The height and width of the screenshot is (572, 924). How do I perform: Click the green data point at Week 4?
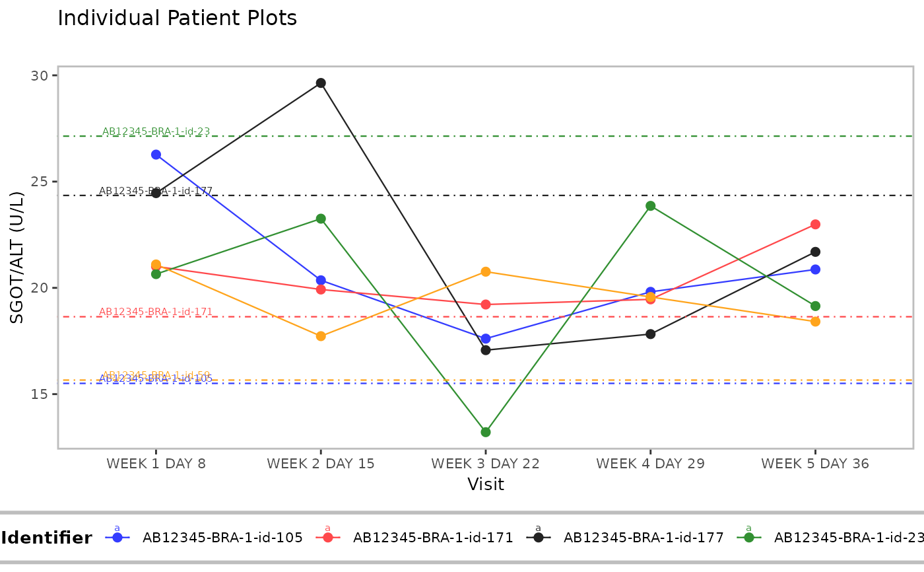click(651, 206)
